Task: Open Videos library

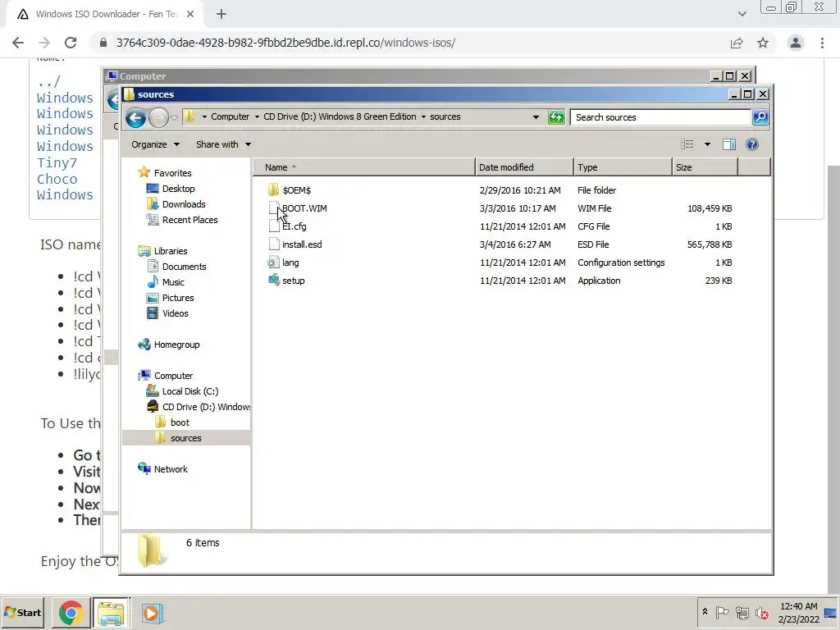Action: click(176, 313)
